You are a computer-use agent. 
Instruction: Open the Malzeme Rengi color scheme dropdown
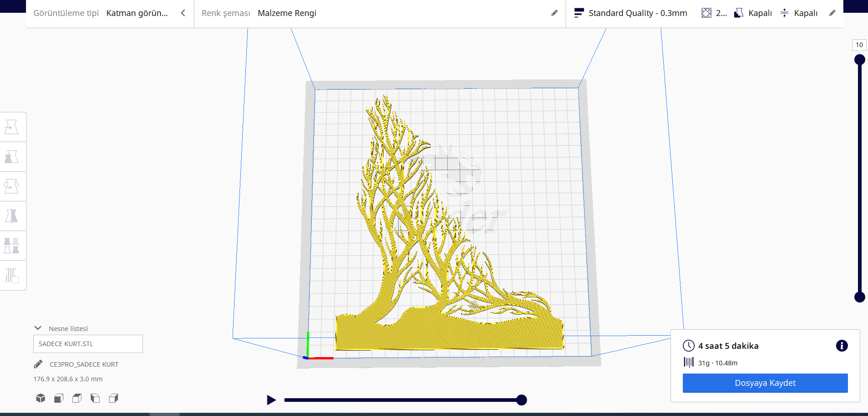[287, 13]
